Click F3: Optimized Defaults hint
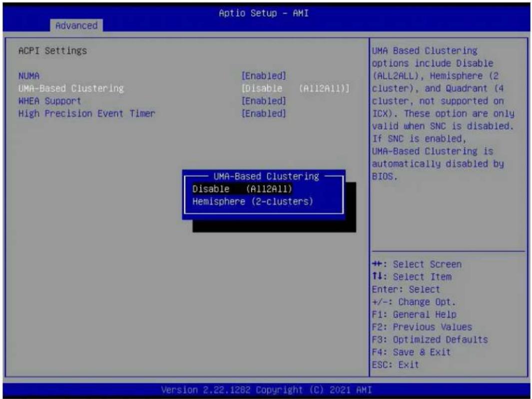This screenshot has width=532, height=399. (430, 340)
